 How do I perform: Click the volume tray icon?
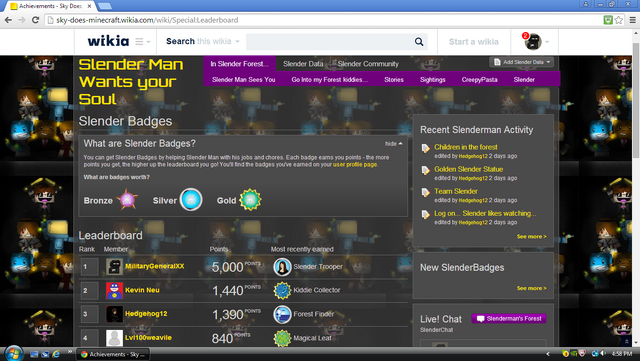tap(603, 354)
